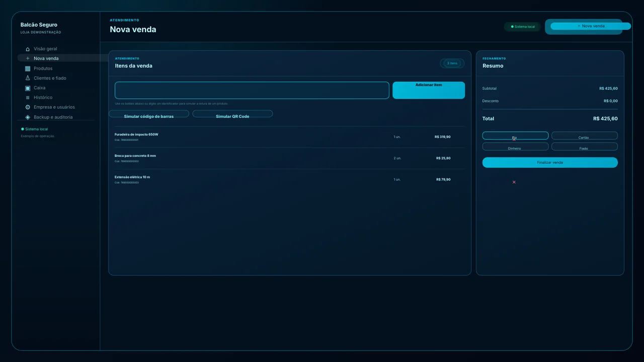
Task: Select Fiado payment method
Action: 585,147
